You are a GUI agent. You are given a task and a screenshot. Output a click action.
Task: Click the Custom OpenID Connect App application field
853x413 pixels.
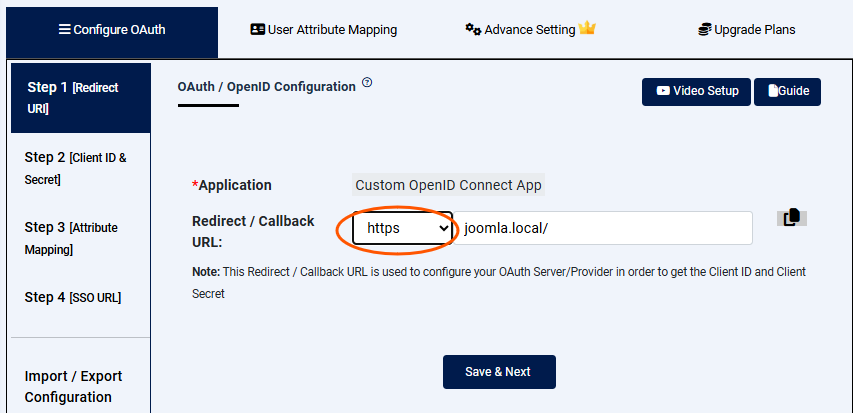tap(448, 185)
